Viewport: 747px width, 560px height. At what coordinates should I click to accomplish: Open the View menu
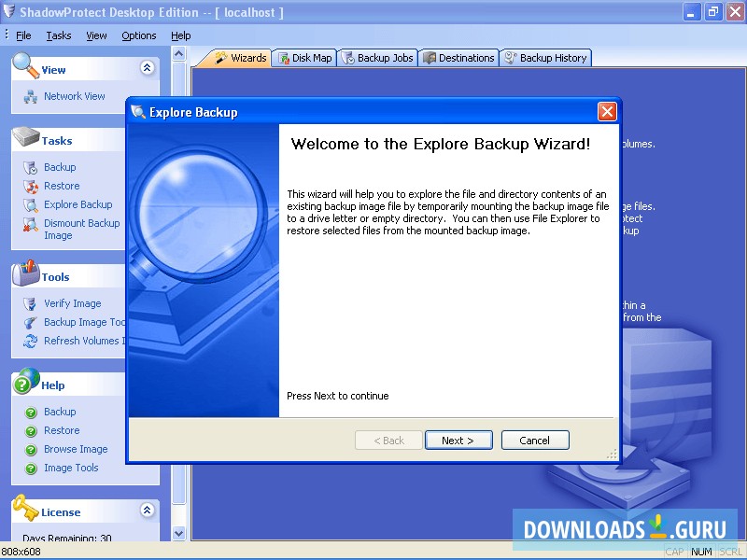[96, 35]
